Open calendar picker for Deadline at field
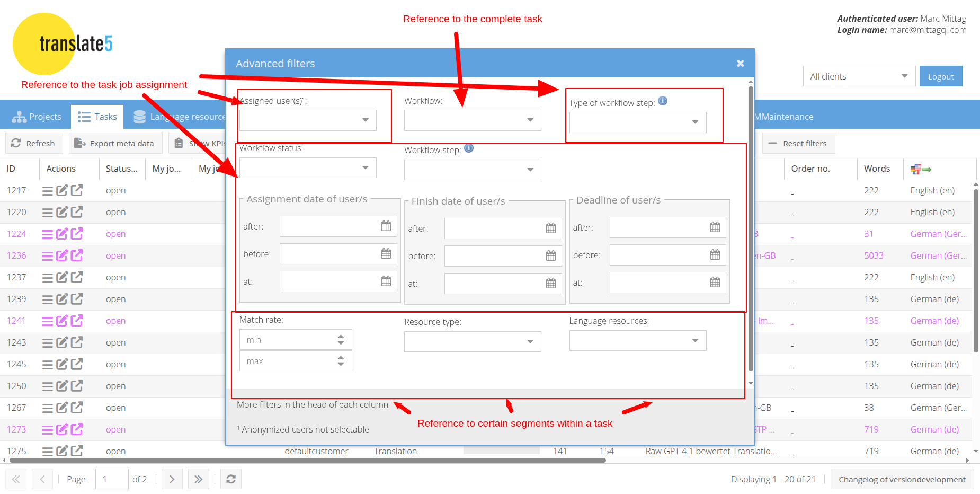 point(715,283)
